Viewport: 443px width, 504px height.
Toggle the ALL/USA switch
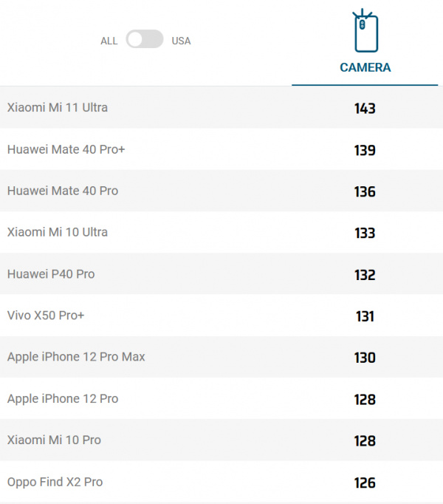(145, 40)
